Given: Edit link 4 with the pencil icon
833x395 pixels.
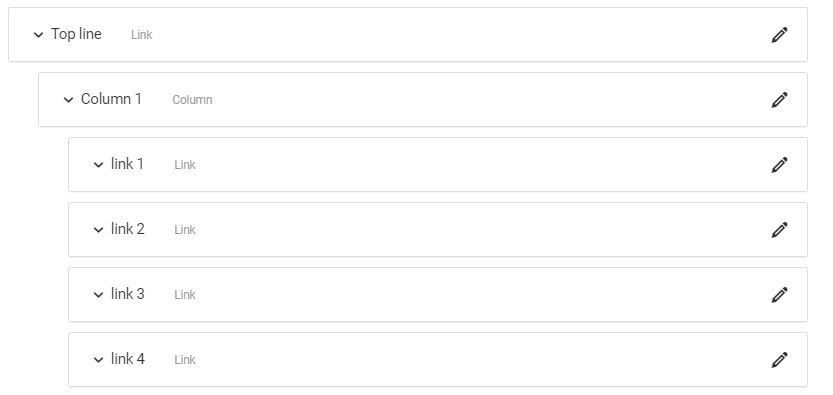Looking at the screenshot, I should 779,360.
